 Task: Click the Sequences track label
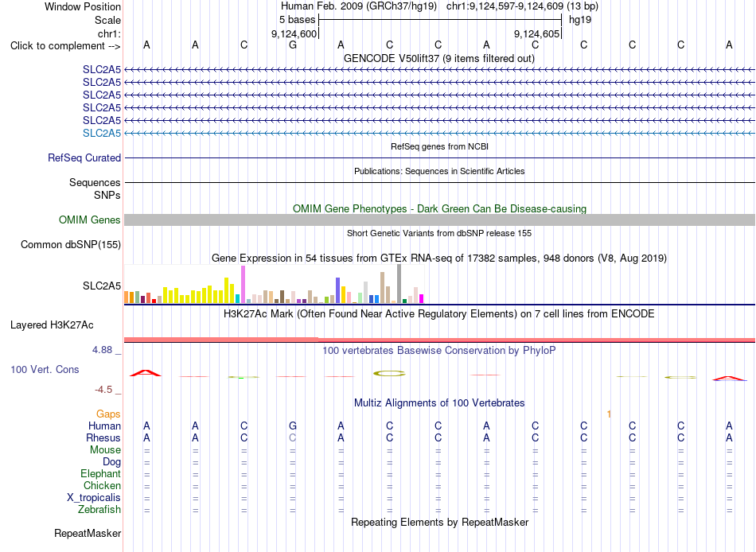(x=95, y=182)
